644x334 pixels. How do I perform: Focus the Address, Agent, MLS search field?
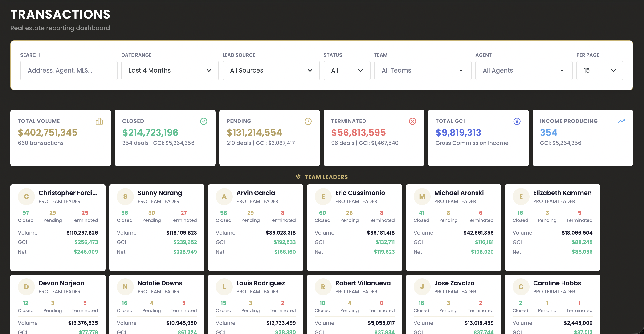69,70
